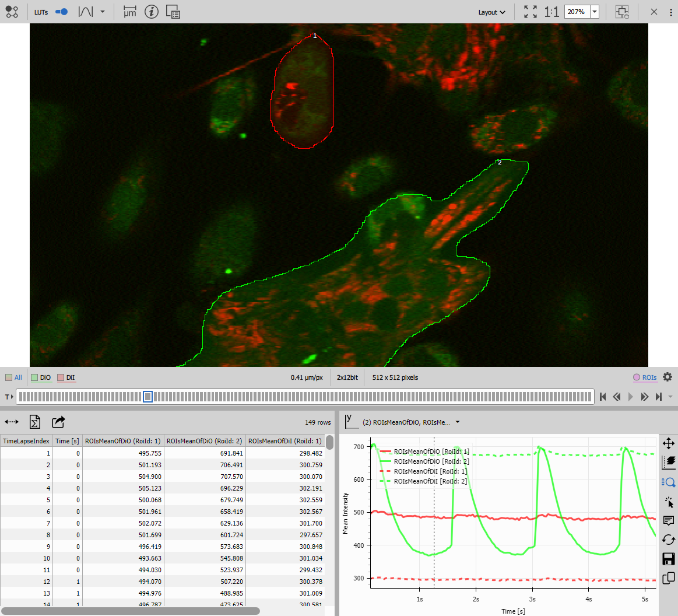Refresh the chart with the sync icon
This screenshot has width=678, height=616.
(669, 540)
